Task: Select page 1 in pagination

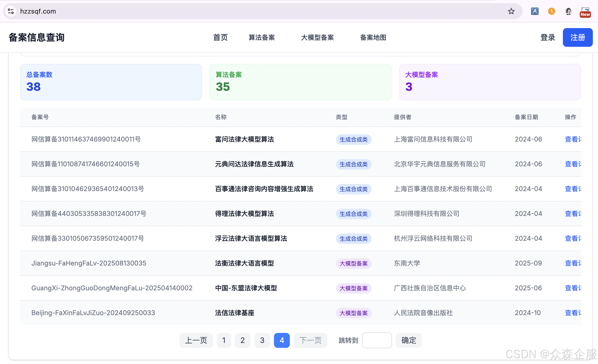Action: click(x=224, y=340)
